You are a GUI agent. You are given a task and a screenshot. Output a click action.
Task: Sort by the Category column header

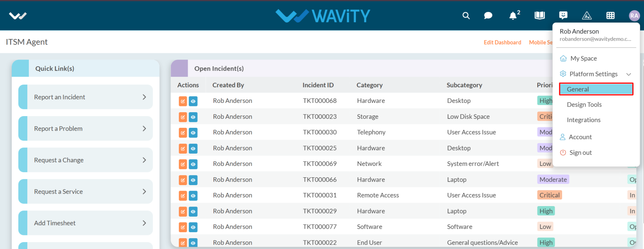369,85
